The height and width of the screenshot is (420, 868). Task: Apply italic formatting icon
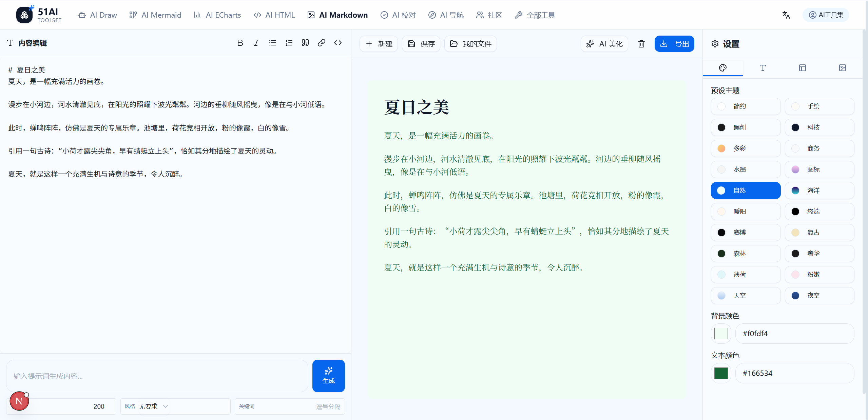(x=256, y=43)
